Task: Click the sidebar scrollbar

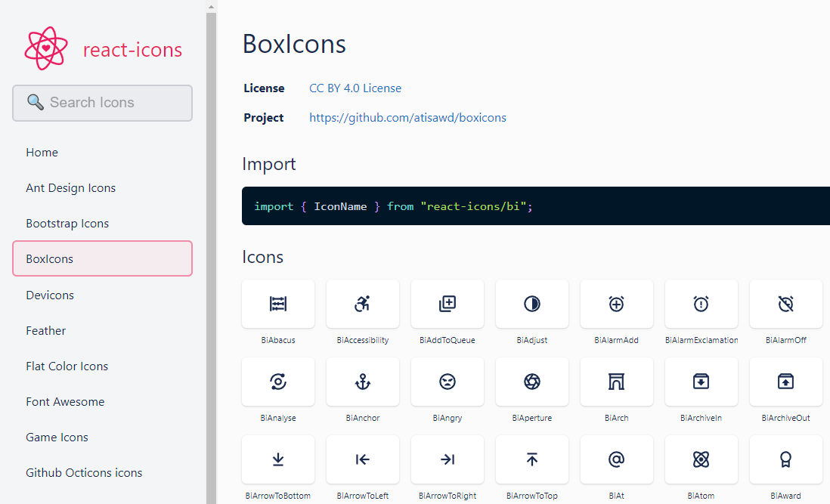Action: [x=211, y=249]
